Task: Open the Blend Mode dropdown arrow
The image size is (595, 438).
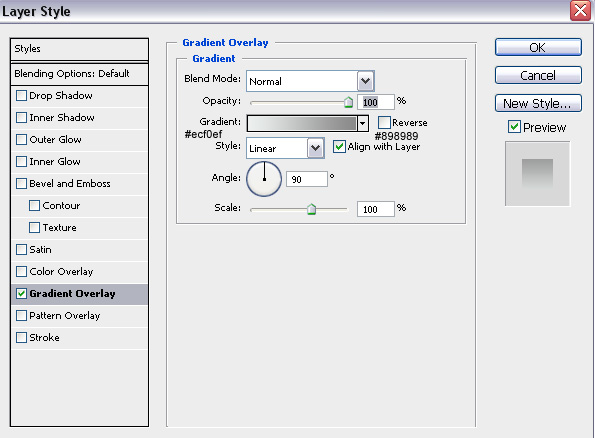Action: tap(365, 81)
